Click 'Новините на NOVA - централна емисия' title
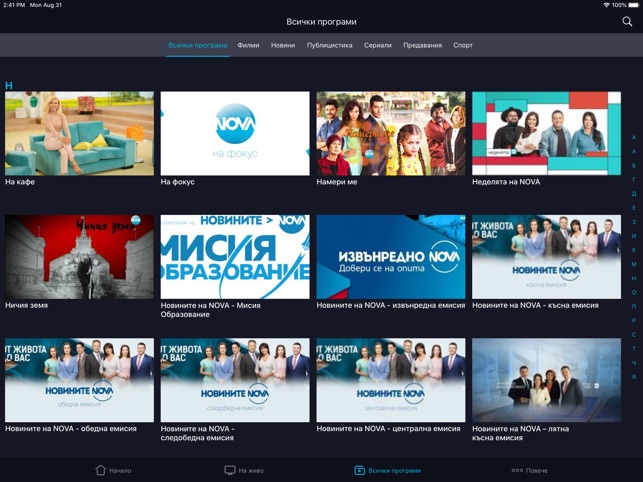 388,429
